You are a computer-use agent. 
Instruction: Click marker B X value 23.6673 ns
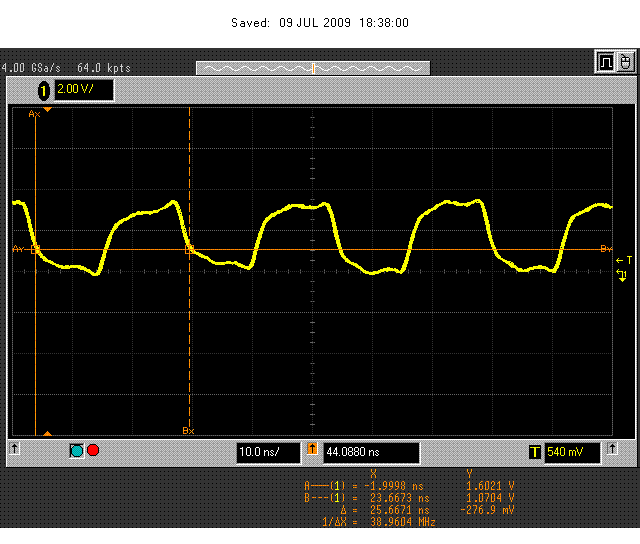coord(400,498)
